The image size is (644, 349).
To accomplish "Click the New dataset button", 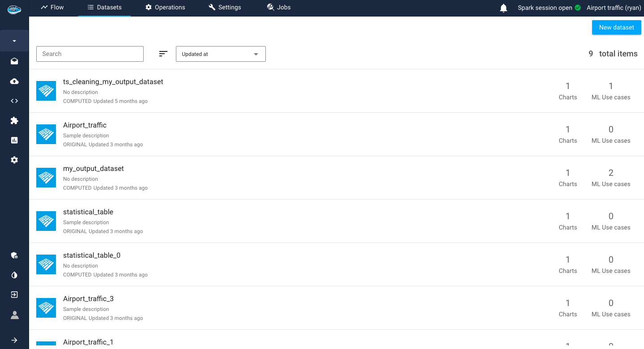I will tap(616, 27).
